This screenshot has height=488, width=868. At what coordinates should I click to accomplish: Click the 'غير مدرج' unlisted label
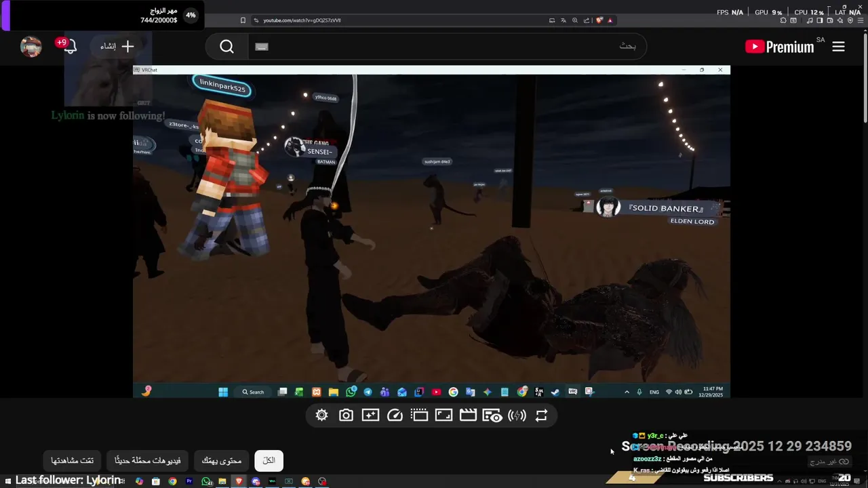830,462
